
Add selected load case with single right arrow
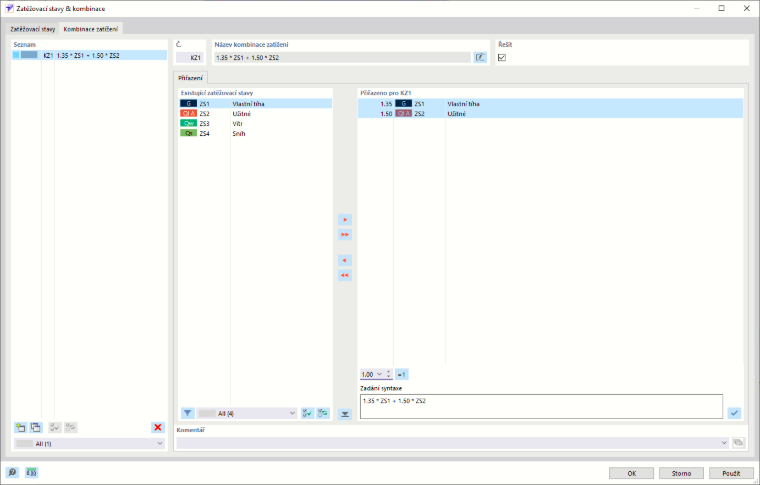pyautogui.click(x=345, y=220)
